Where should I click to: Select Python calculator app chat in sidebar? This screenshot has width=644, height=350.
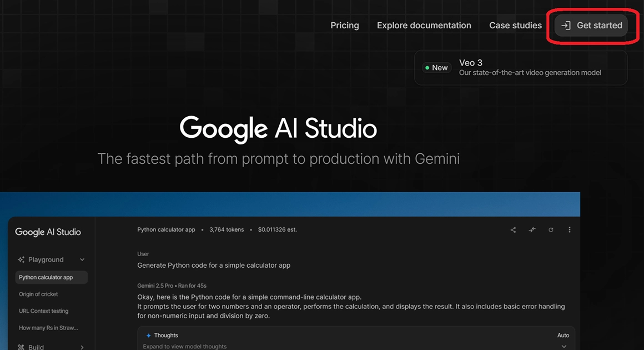(x=51, y=277)
